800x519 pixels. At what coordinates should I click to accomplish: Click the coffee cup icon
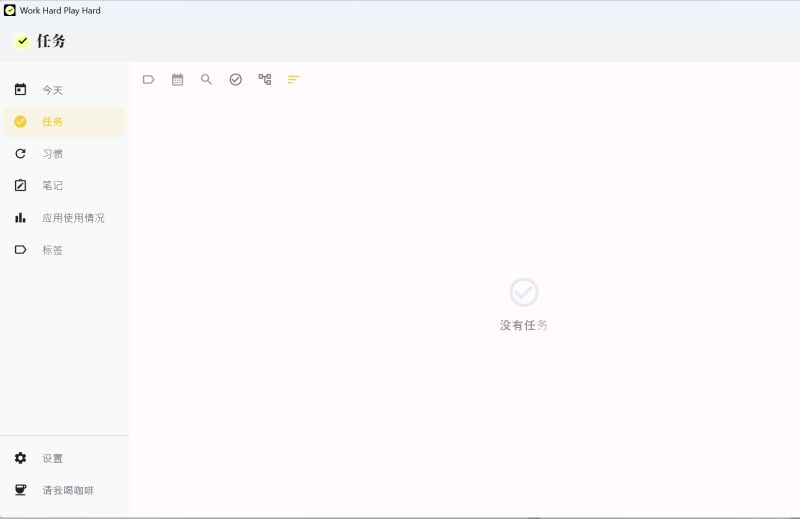coord(20,490)
